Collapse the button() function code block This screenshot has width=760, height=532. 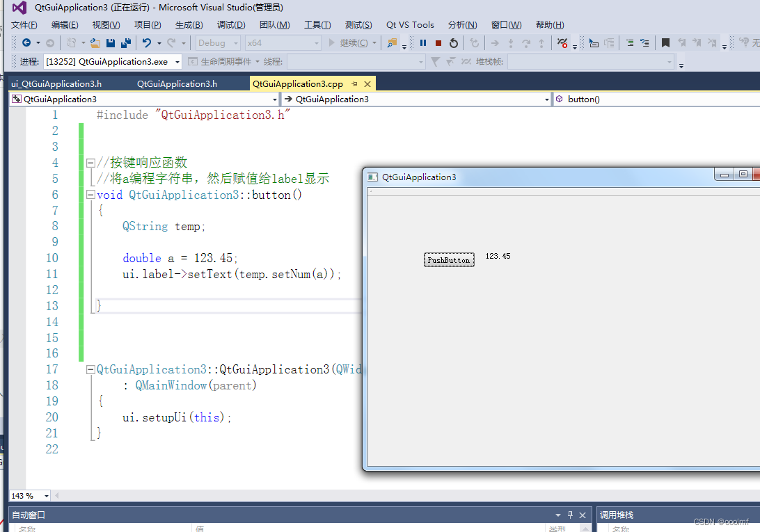coord(90,195)
